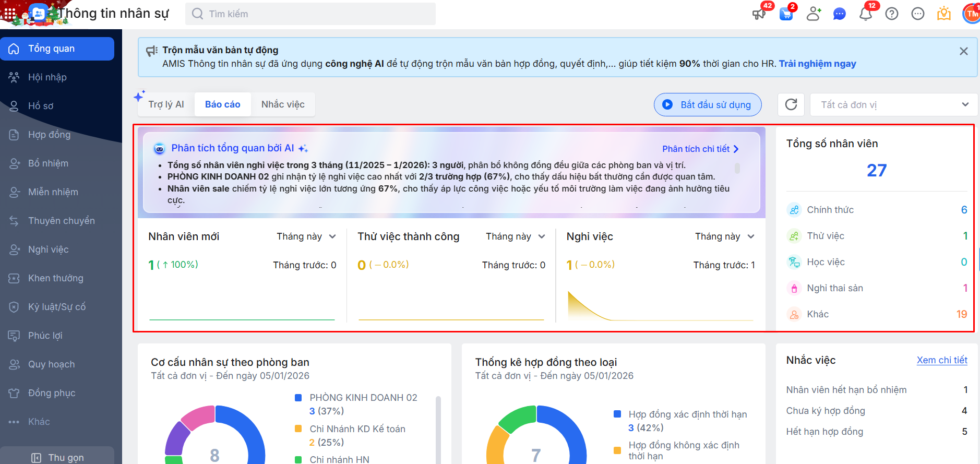Click the Học việc employee icon
980x464 pixels.
pos(794,262)
